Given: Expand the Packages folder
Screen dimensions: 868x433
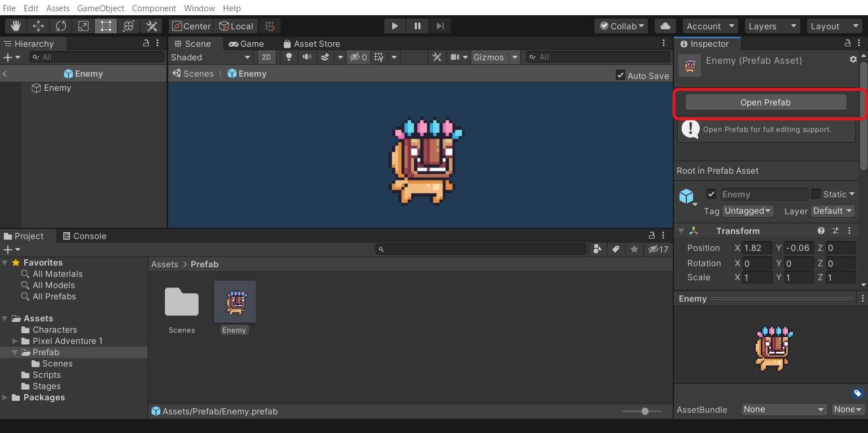Looking at the screenshot, I should tap(5, 397).
